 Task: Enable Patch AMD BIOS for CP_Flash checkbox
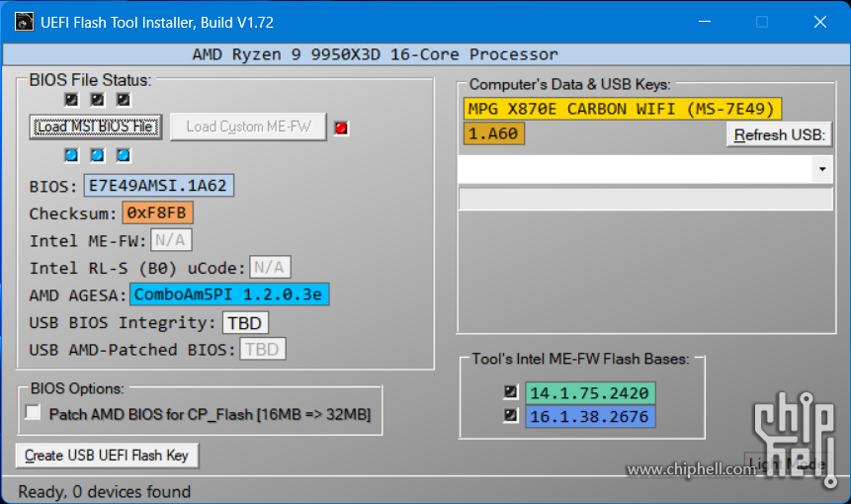33,412
